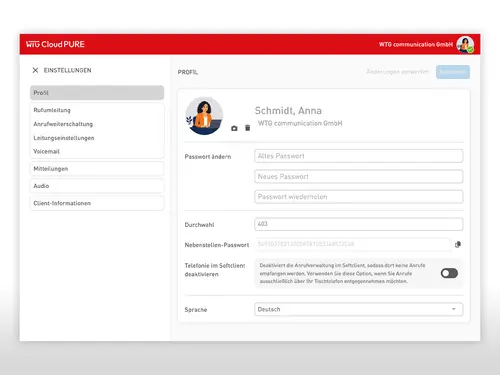The width and height of the screenshot is (500, 375).
Task: Click the WTG Cloud PURE logo
Action: point(55,44)
